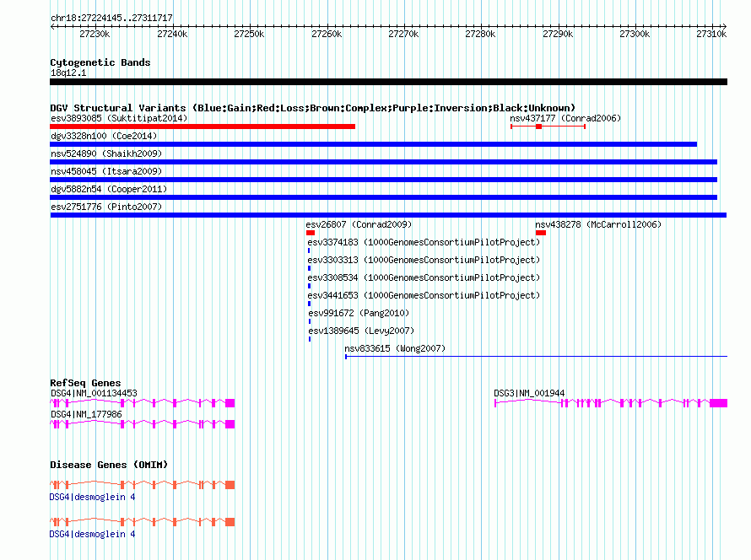Click the chr18:27224145..27311717 coordinate label
This screenshot has width=751, height=560.
pyautogui.click(x=111, y=18)
